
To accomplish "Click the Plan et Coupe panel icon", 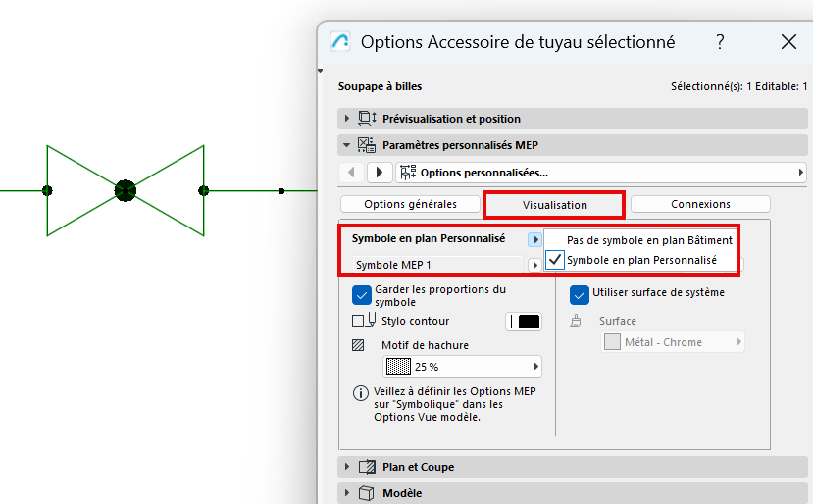I will pos(368,467).
